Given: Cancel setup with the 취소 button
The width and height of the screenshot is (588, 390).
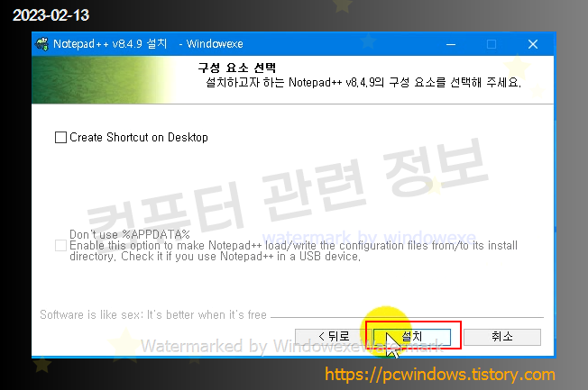Looking at the screenshot, I should point(502,337).
